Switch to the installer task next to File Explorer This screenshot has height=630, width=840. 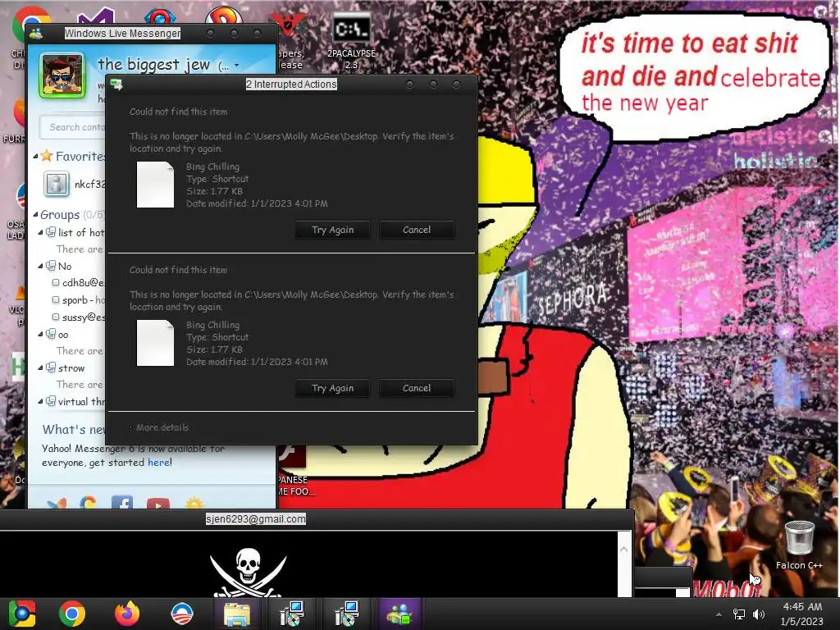[292, 614]
